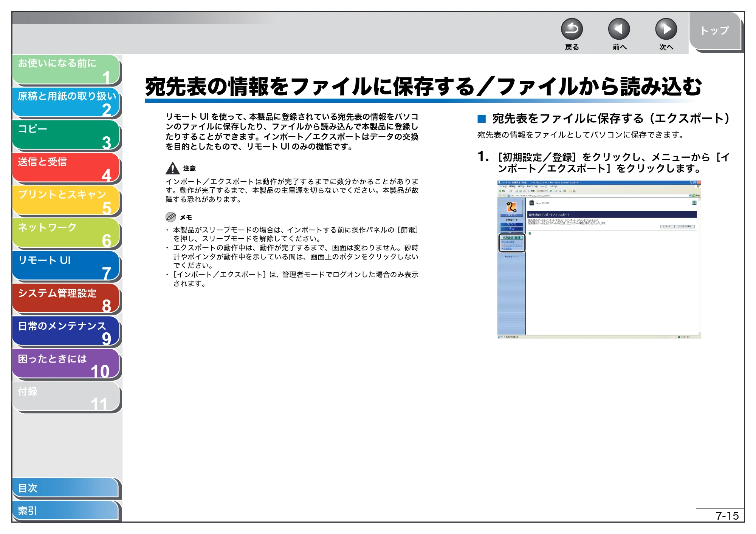
Task: Click the 注意 paragraph about インポート／エクスポート duration
Action: coord(292,190)
